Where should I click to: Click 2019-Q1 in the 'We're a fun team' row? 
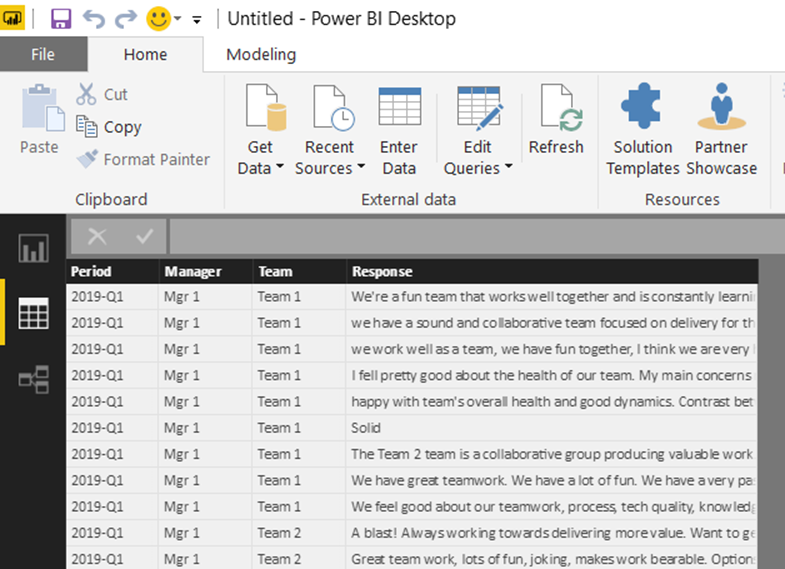pyautogui.click(x=112, y=297)
